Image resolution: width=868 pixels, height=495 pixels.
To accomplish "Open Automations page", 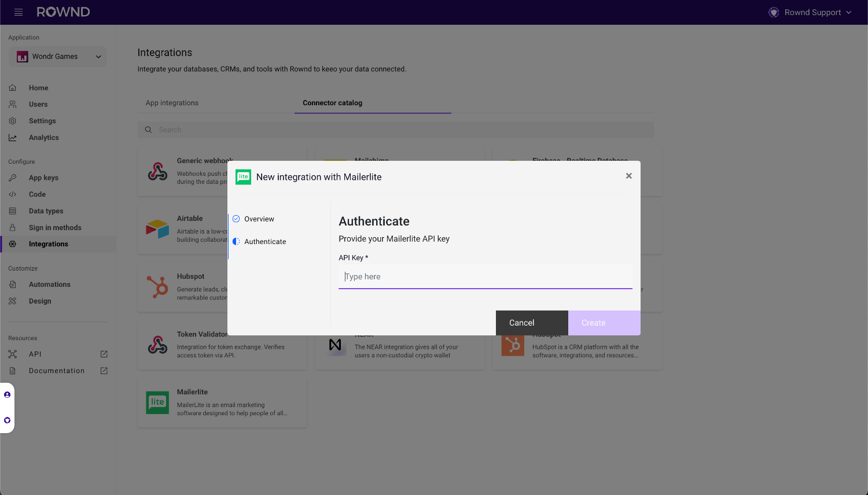I will point(50,285).
